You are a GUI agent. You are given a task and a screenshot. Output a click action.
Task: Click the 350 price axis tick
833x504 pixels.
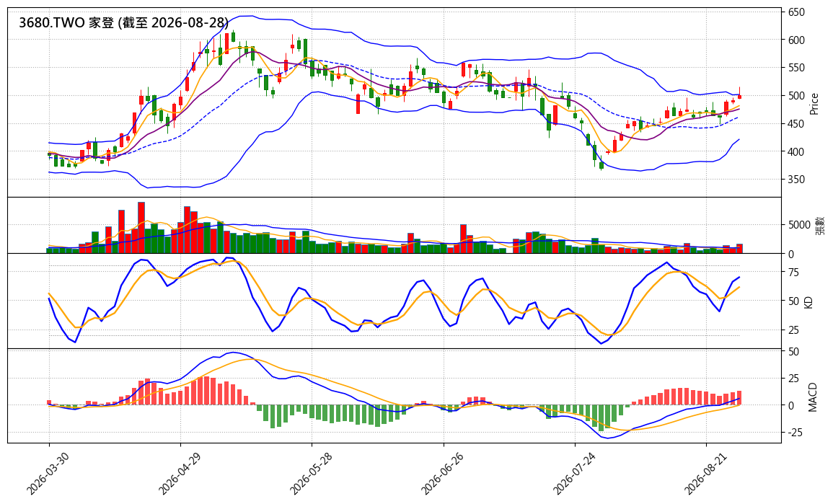point(796,180)
